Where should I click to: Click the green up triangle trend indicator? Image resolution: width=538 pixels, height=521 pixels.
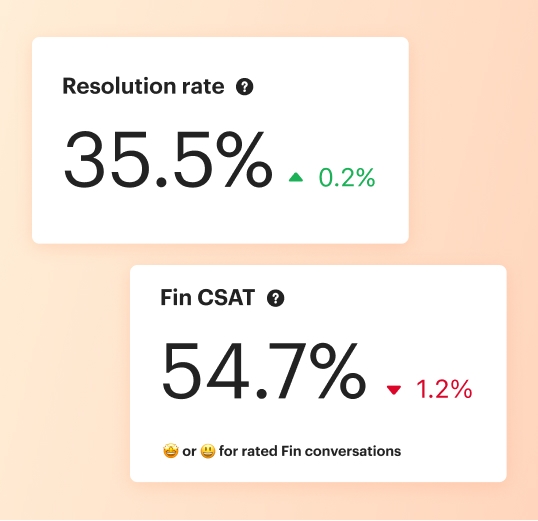296,177
